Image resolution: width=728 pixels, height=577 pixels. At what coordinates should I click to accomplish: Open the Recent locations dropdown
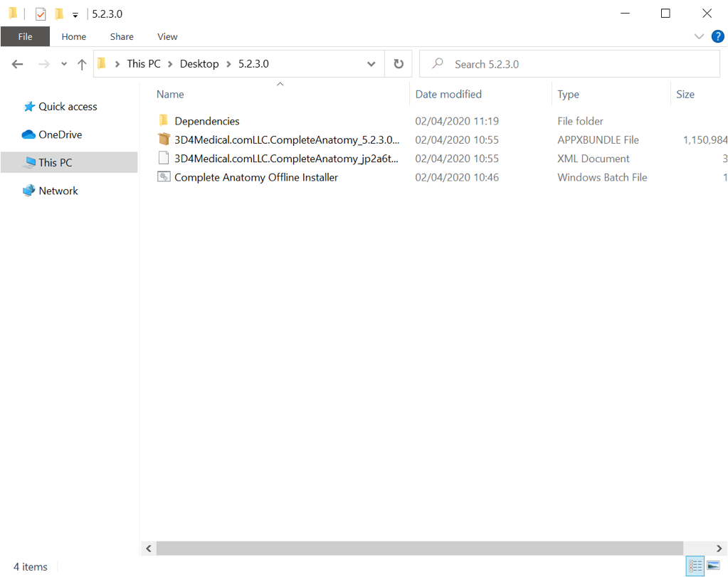(x=64, y=64)
